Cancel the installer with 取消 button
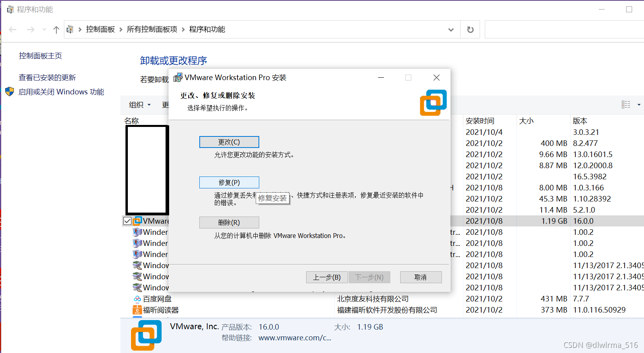This screenshot has width=644, height=353. [x=421, y=277]
